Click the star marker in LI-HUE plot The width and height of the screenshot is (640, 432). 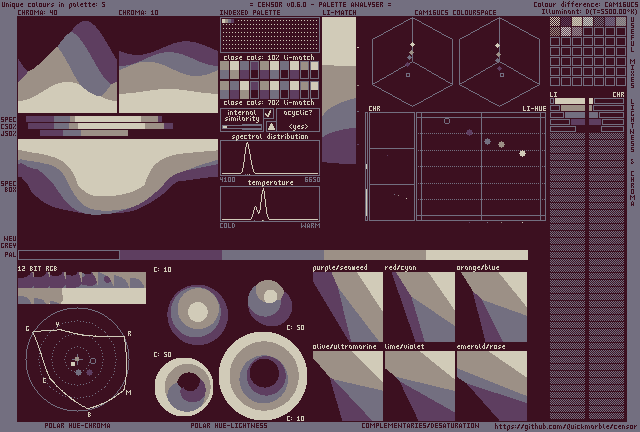(x=521, y=153)
